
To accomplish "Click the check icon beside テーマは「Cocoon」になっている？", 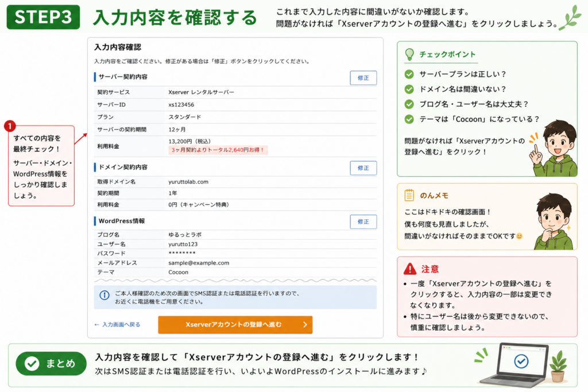I will [409, 119].
